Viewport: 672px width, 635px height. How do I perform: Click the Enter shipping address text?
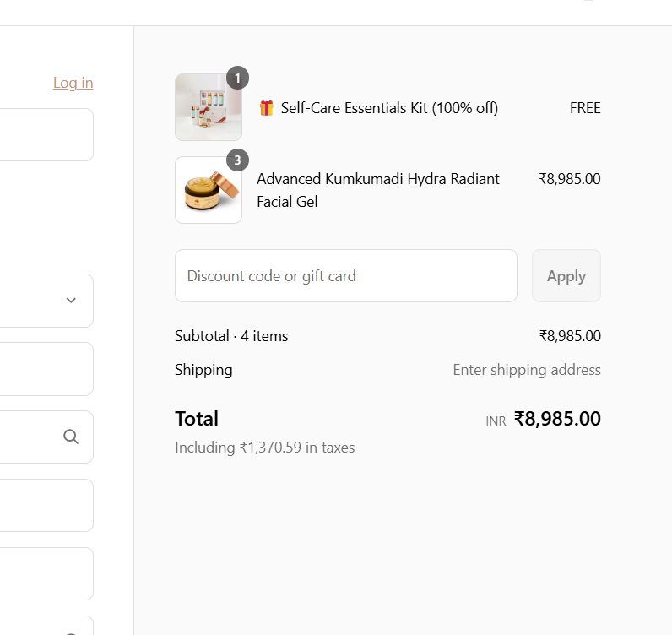[527, 370]
